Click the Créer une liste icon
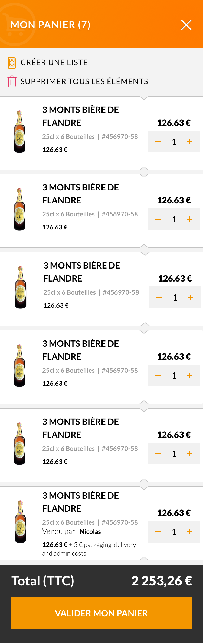 (x=12, y=63)
